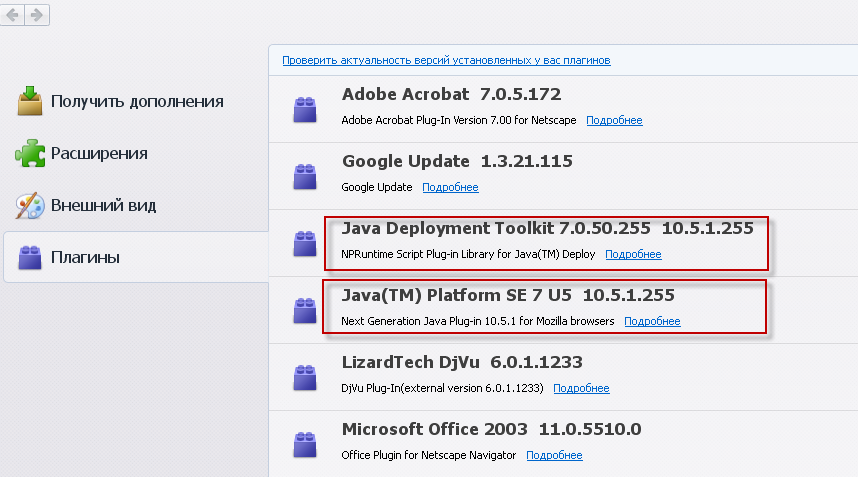Screen dimensions: 858x477
Task: Select the Java(TM) Platform SE 7 U5 entry
Action: tap(563, 310)
